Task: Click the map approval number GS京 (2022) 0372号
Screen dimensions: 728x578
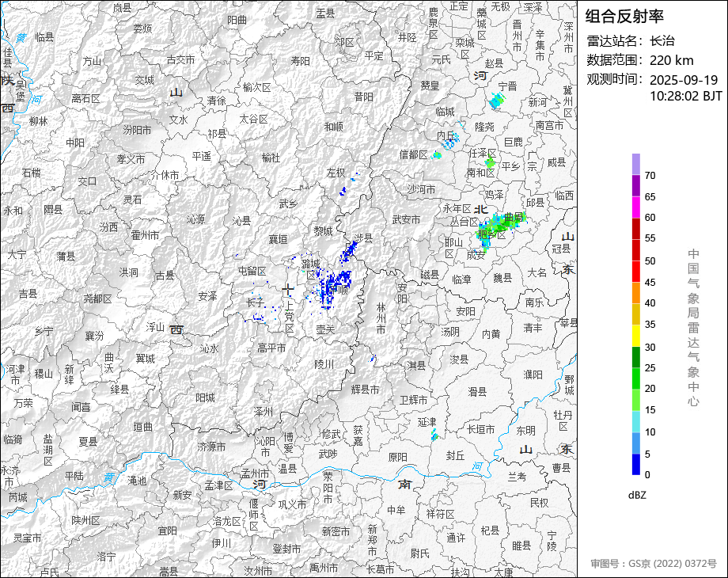Action: [673, 564]
